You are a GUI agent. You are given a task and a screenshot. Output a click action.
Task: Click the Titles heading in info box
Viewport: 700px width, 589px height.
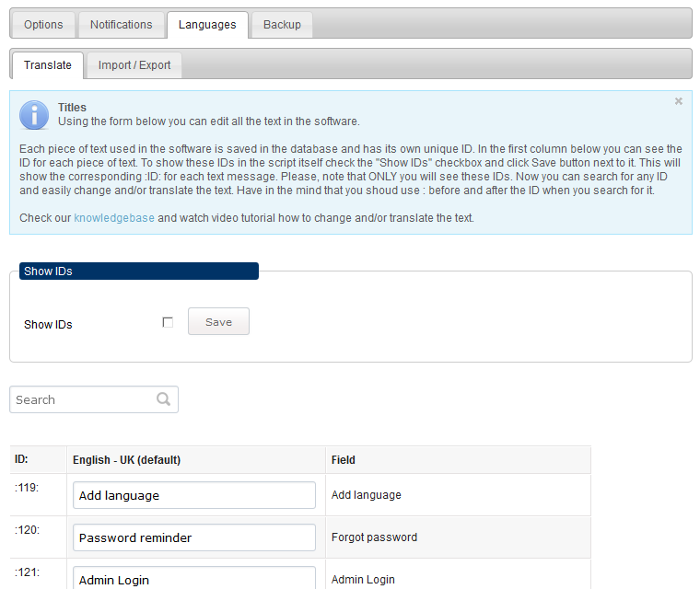(x=72, y=107)
